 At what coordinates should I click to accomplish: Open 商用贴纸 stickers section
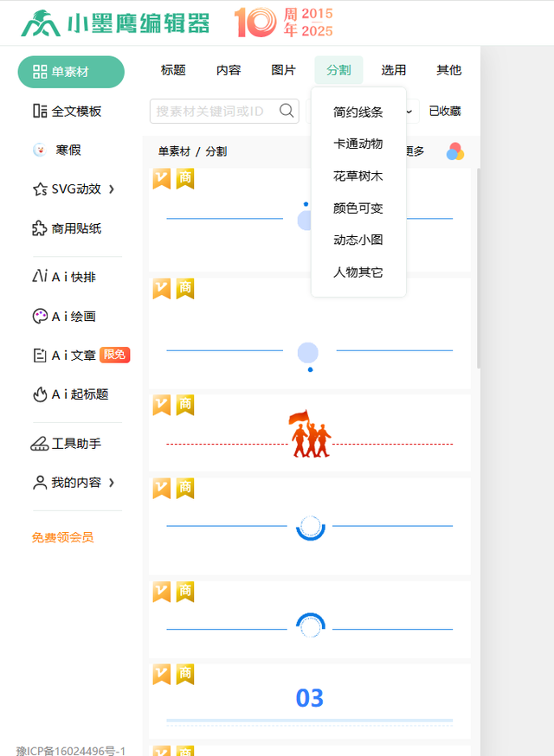[x=76, y=228]
